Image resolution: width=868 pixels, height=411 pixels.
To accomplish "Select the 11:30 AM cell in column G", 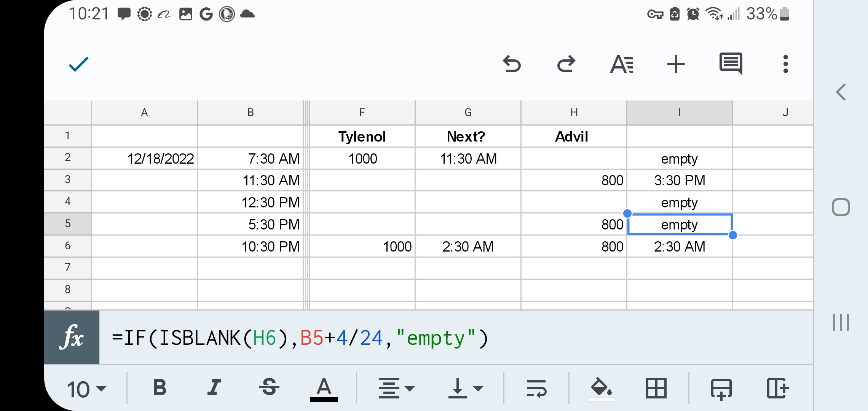I will [468, 158].
